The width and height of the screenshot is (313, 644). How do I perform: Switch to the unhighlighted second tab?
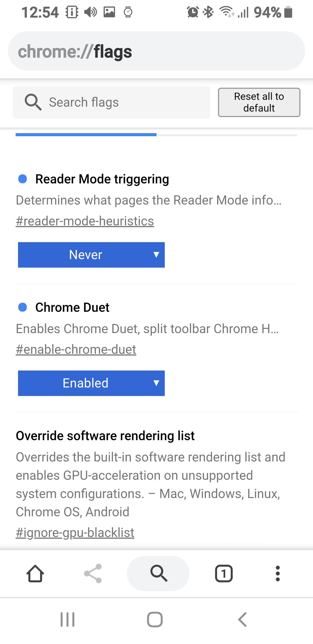(227, 135)
